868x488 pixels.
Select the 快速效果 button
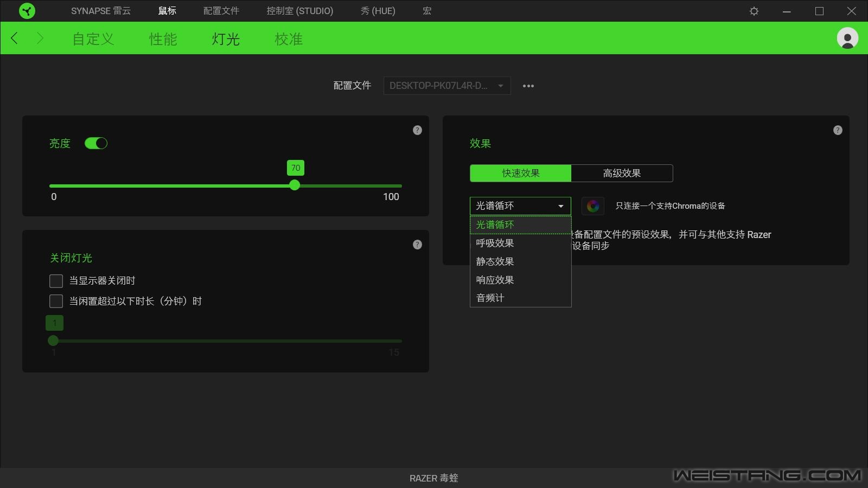520,173
